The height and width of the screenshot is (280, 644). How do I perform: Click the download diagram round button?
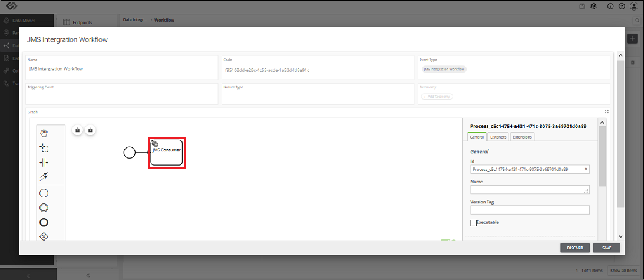coord(90,130)
